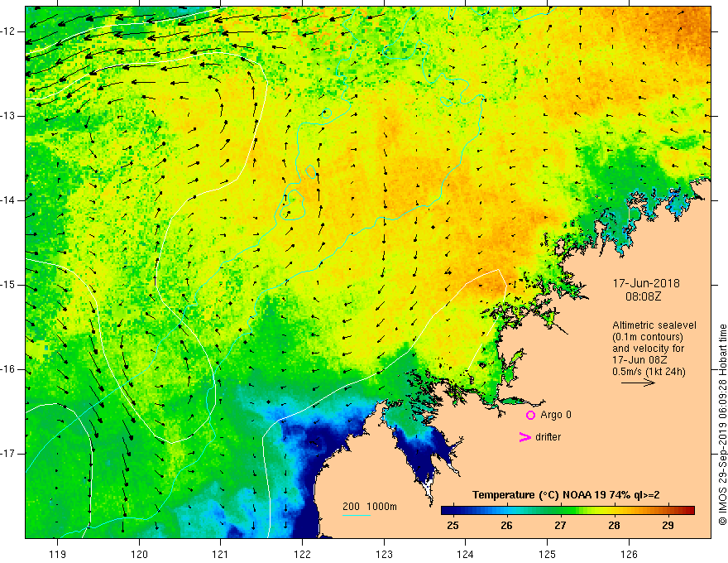Click the colorbar tick label '29'
This screenshot has width=728, height=563.
668,526
